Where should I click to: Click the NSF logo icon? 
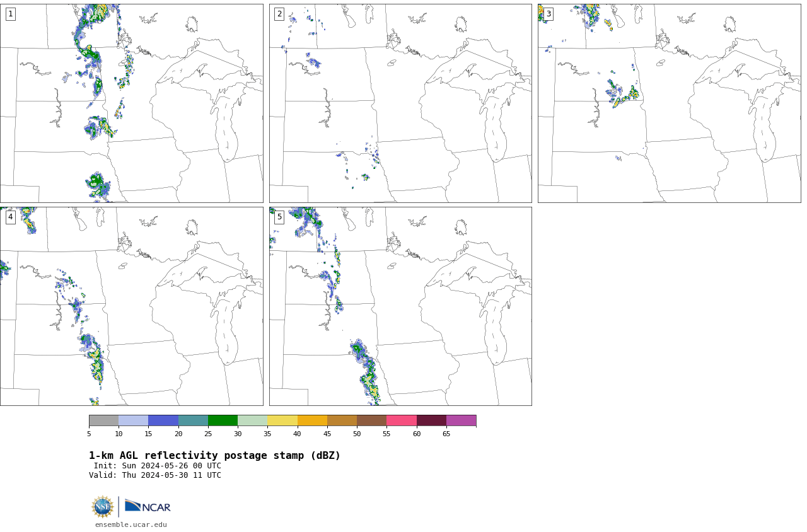103,507
